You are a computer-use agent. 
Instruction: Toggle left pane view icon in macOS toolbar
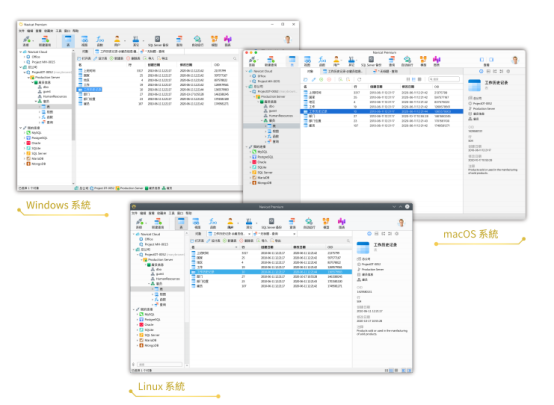pyautogui.click(x=482, y=60)
